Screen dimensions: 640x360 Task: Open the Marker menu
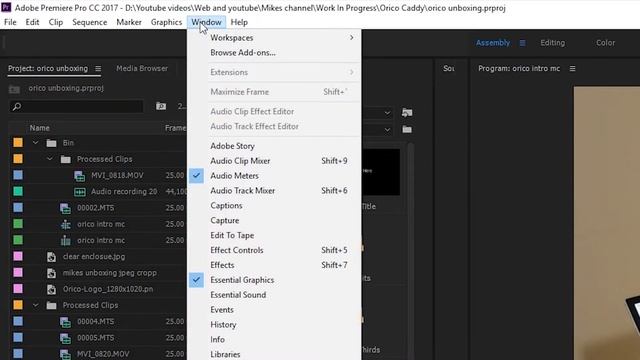click(129, 22)
